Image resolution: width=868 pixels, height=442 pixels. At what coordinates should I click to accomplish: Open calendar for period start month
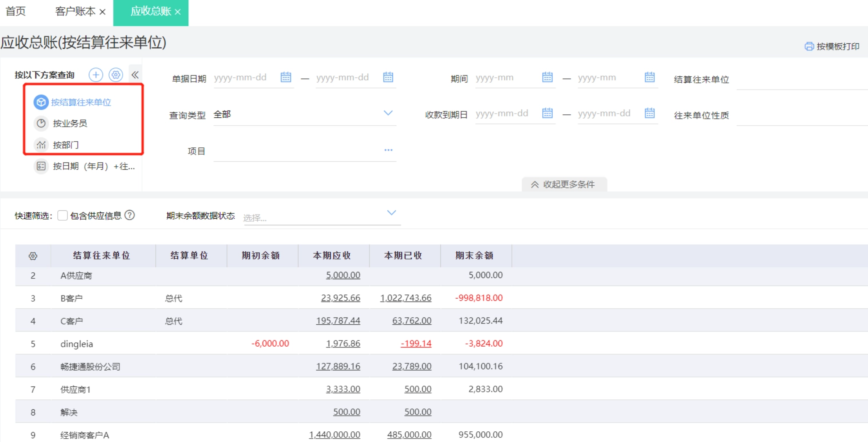(x=547, y=77)
